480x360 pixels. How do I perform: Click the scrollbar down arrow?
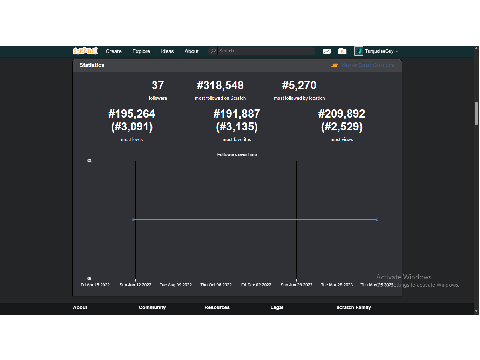(x=476, y=311)
